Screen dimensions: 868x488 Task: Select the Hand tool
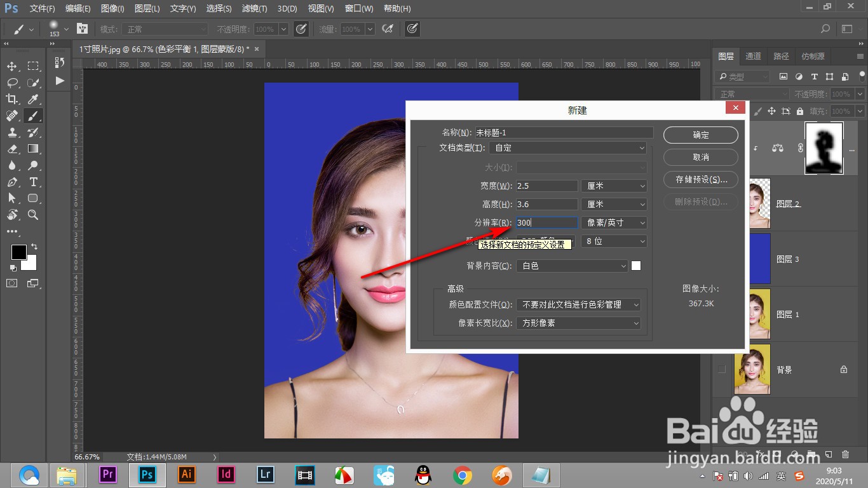[x=12, y=215]
